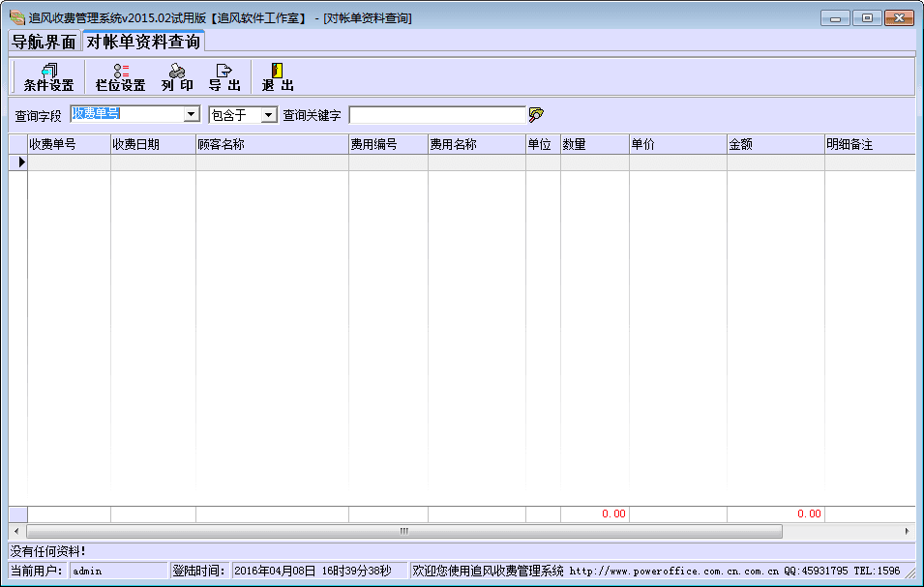The image size is (924, 587).
Task: Click the 顾客名称 column header
Action: click(271, 144)
